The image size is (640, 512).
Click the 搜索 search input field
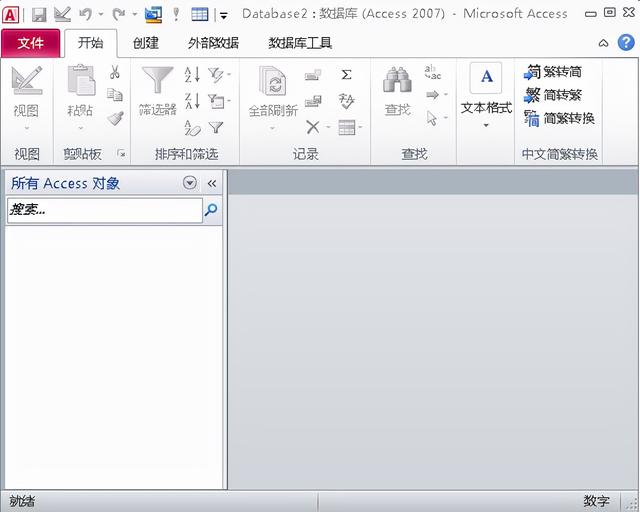tap(105, 210)
